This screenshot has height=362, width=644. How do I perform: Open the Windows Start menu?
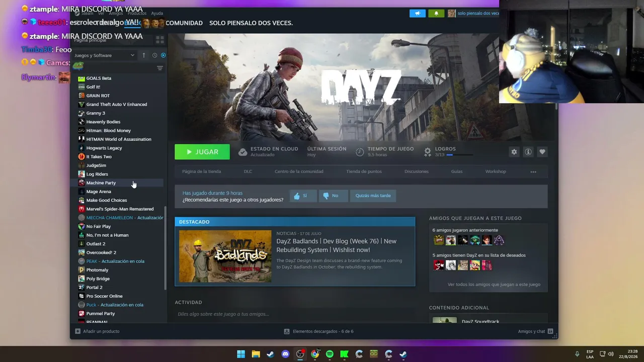[241, 354]
